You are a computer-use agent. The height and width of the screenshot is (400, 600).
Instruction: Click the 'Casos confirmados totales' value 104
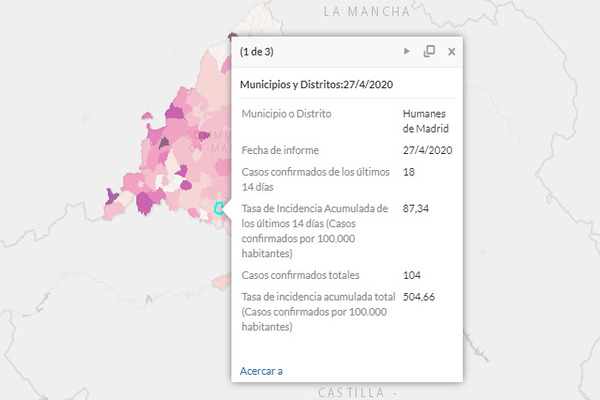tap(412, 275)
